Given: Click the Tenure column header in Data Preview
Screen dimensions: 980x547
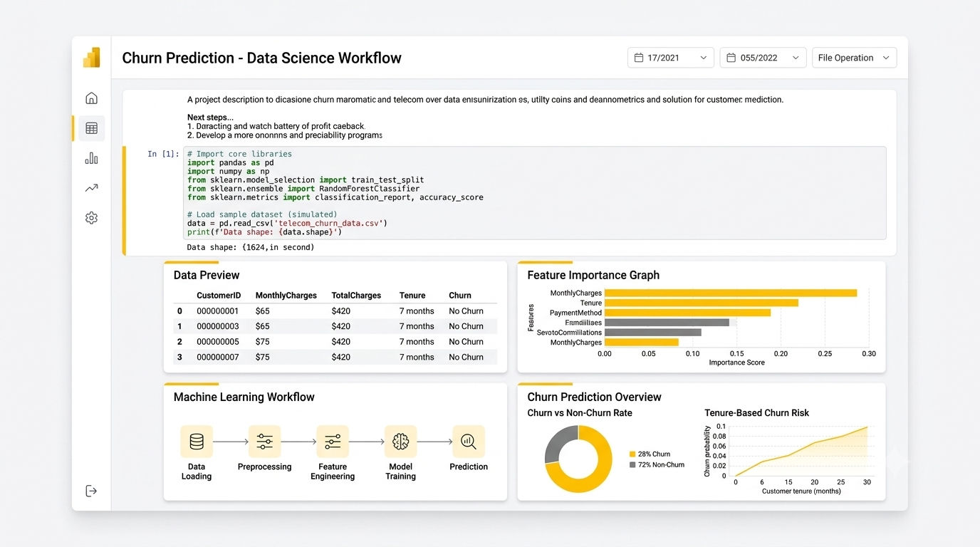Looking at the screenshot, I should pyautogui.click(x=412, y=296).
